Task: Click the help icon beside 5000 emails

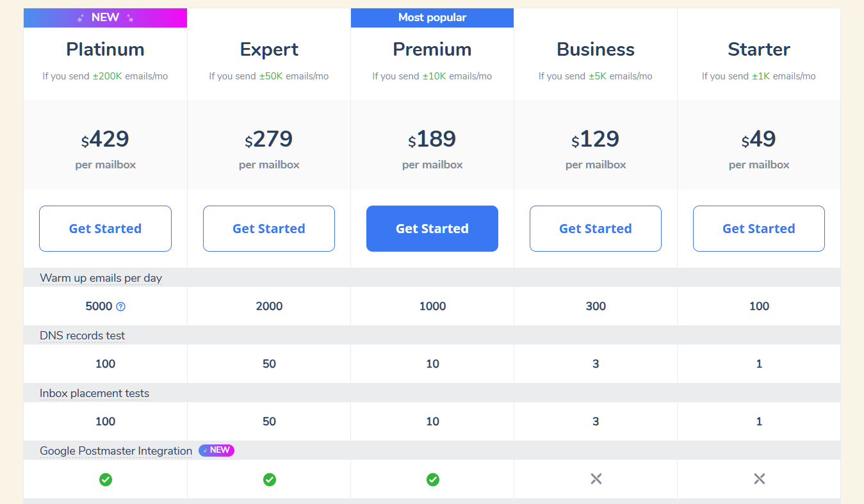Action: (x=121, y=307)
